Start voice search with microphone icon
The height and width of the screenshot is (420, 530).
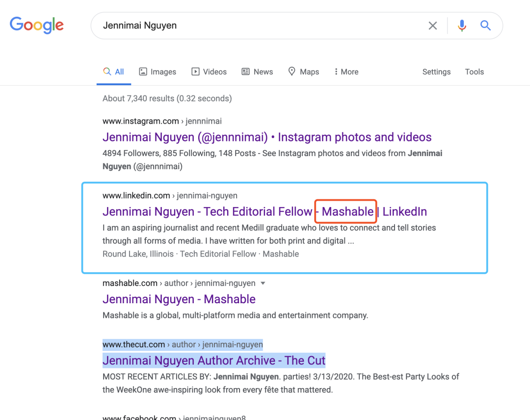point(462,26)
